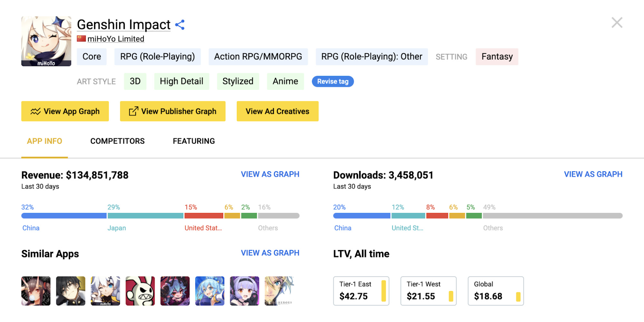The height and width of the screenshot is (322, 644).
Task: Close the app details panel
Action: (x=617, y=23)
